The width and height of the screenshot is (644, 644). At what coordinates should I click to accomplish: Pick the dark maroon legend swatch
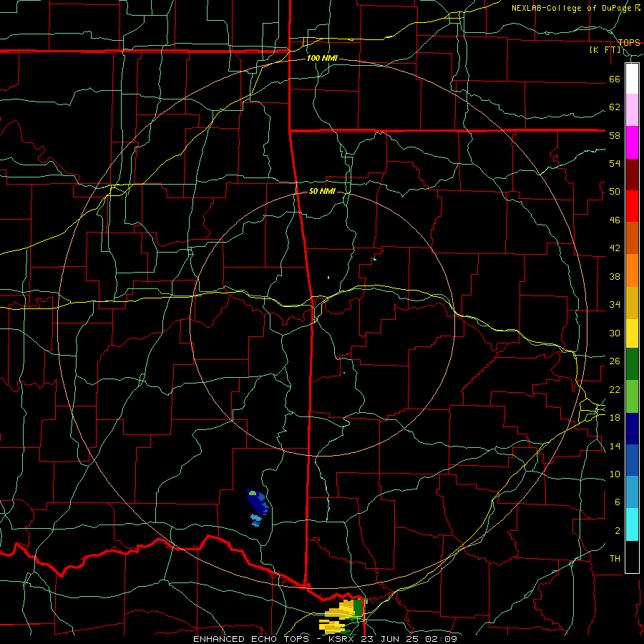632,175
